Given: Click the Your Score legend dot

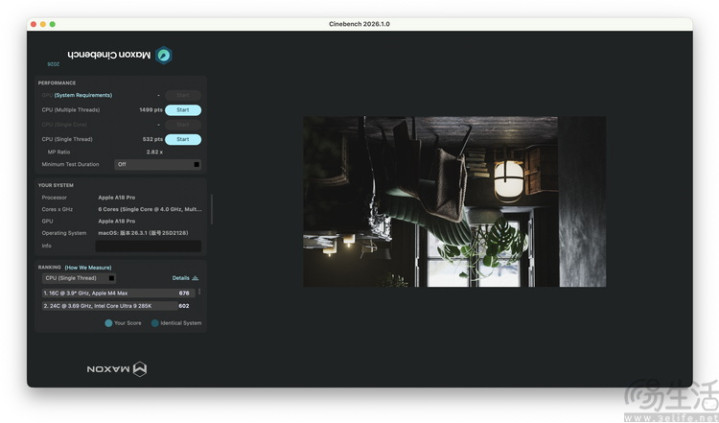Looking at the screenshot, I should [x=109, y=323].
